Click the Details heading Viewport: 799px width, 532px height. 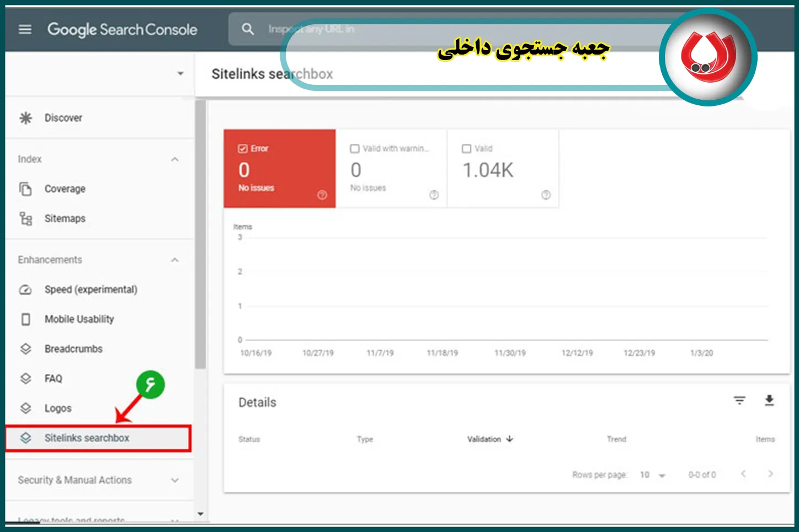tap(257, 402)
